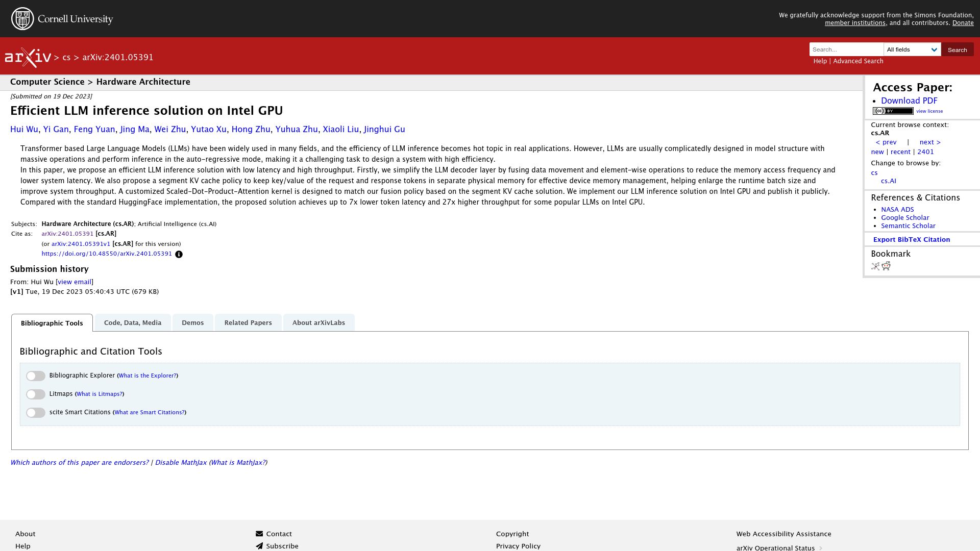Viewport: 980px width, 551px height.
Task: Enable the Bibliographic Explorer toggle
Action: 36,376
